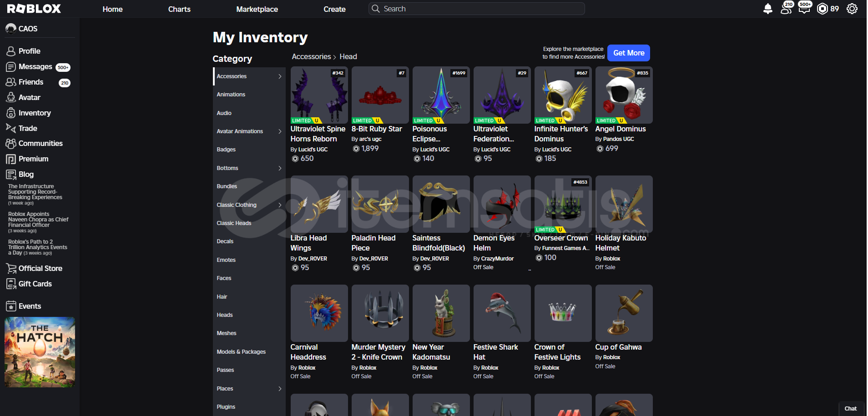Screen dimensions: 868x416
Task: Open the messages icon in top bar
Action: (x=805, y=8)
